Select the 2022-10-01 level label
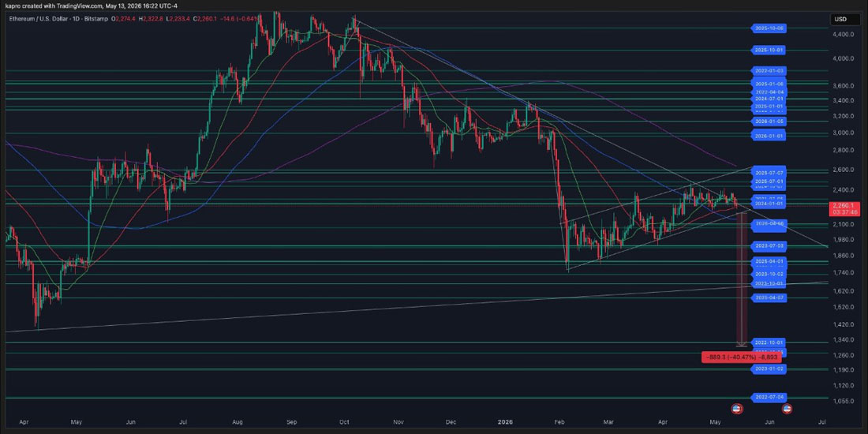This screenshot has height=434, width=868. pos(769,342)
